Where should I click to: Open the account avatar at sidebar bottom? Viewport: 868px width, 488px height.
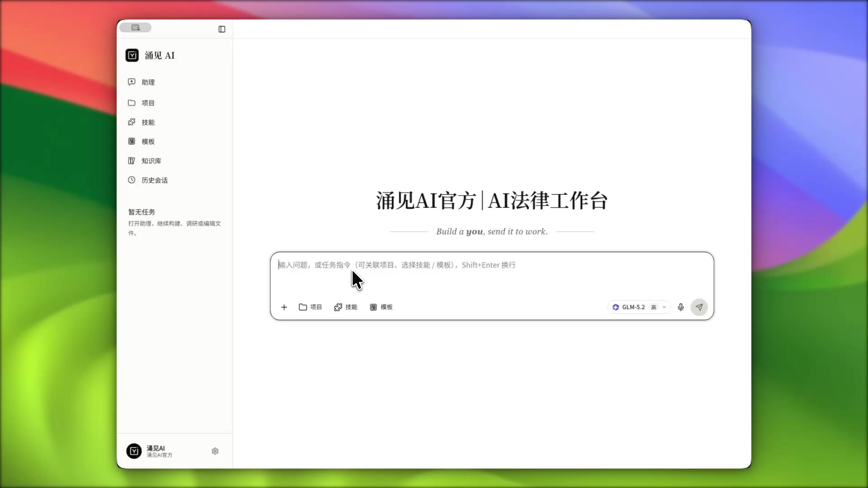134,451
